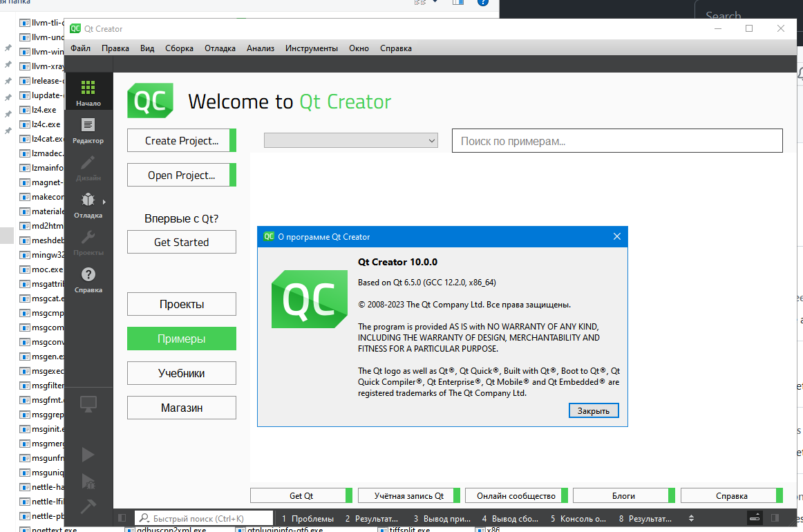Open the 2 Результат... output pane
This screenshot has width=803, height=532.
coord(371,518)
